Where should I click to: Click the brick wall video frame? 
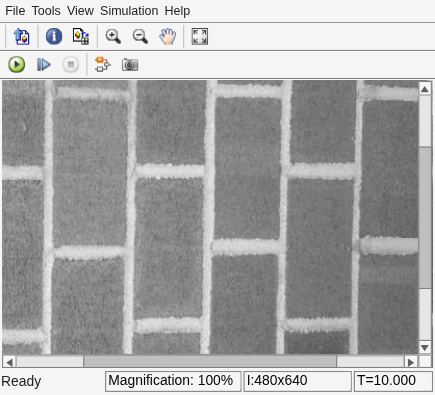click(210, 217)
